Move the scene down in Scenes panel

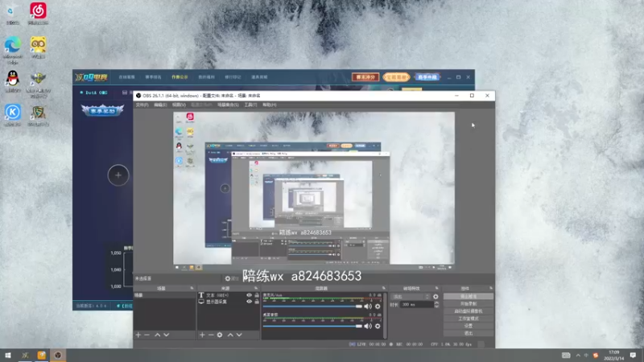[167, 335]
